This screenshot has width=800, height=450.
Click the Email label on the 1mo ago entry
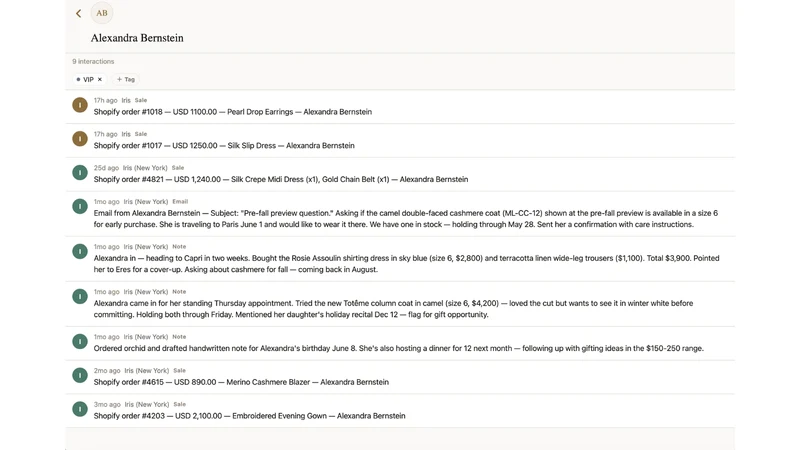click(x=180, y=202)
